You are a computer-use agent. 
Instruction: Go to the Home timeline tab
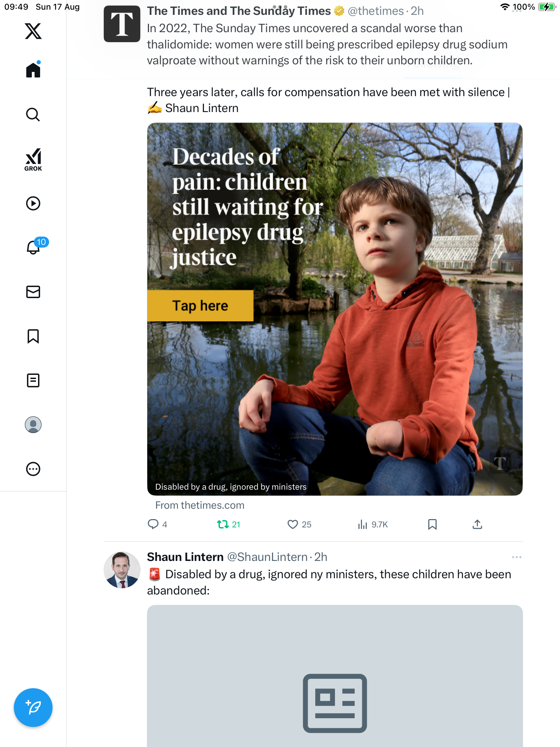click(x=33, y=70)
